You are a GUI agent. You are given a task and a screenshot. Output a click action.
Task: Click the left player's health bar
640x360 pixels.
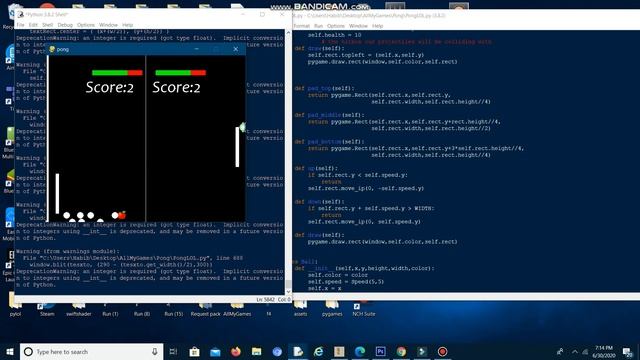(x=117, y=73)
